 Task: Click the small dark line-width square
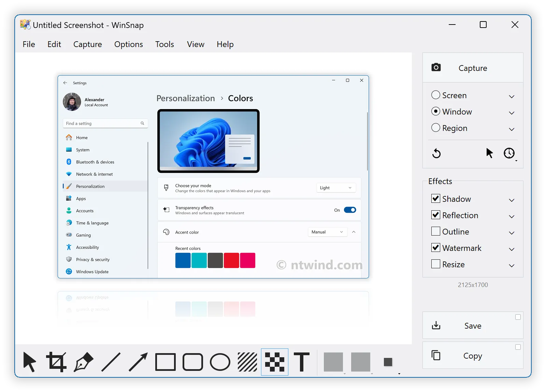388,362
